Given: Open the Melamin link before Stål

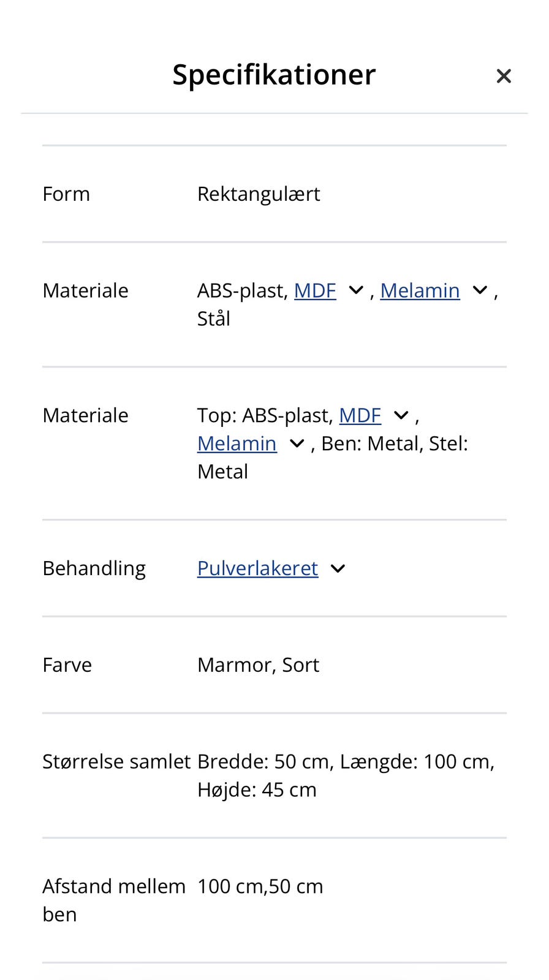Looking at the screenshot, I should [x=420, y=290].
